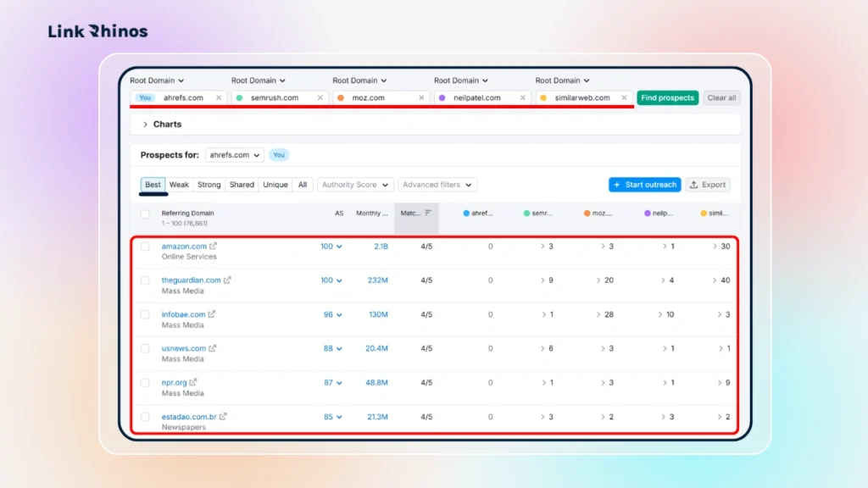
Task: Open Root Domain dropdown above neilpatel.com
Action: pyautogui.click(x=460, y=80)
